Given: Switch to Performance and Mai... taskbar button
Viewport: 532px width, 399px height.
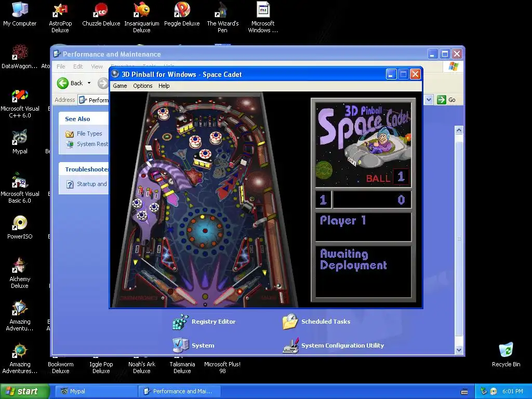Looking at the screenshot, I should pyautogui.click(x=180, y=391).
